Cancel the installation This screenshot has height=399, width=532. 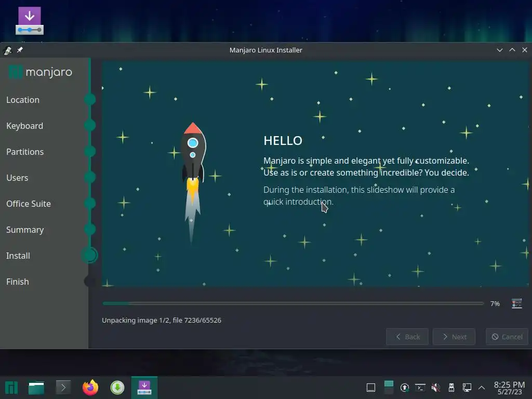[507, 337]
